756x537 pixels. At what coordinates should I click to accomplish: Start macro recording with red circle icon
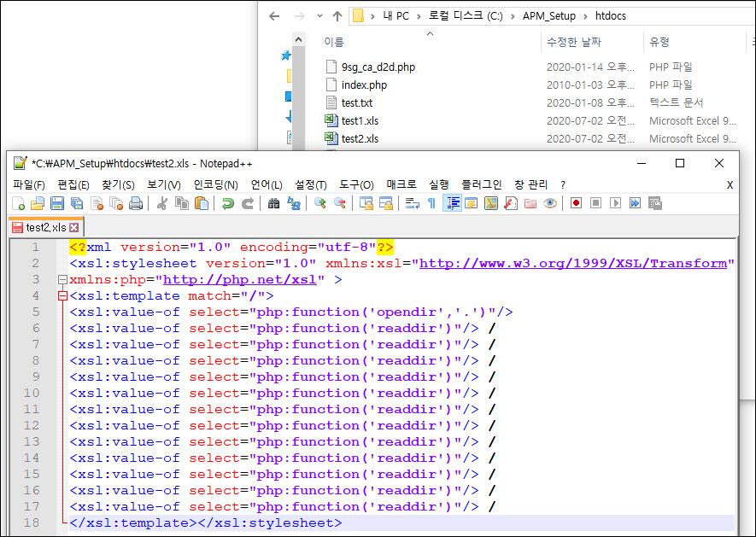click(x=576, y=203)
